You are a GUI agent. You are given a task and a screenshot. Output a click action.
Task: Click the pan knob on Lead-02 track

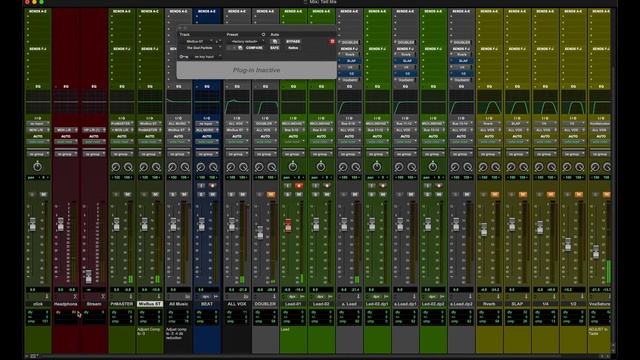pyautogui.click(x=321, y=167)
